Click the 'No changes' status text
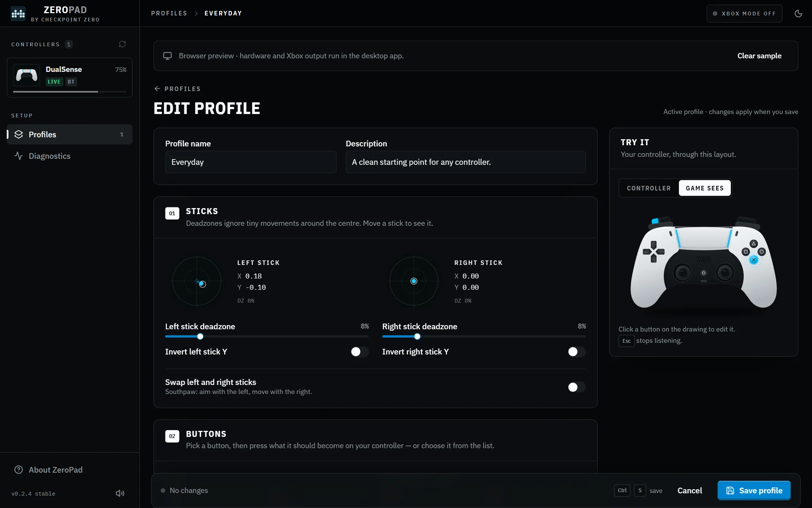The width and height of the screenshot is (812, 508). (x=189, y=490)
